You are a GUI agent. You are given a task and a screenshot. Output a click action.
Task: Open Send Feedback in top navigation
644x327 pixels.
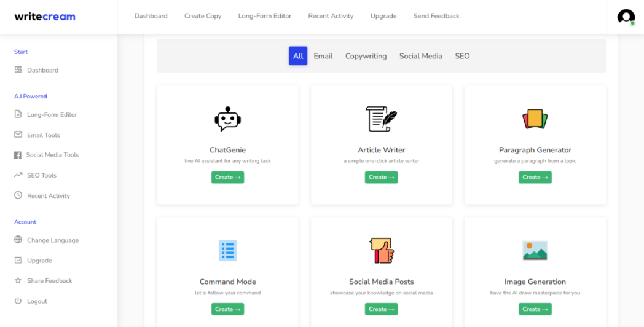tap(436, 16)
